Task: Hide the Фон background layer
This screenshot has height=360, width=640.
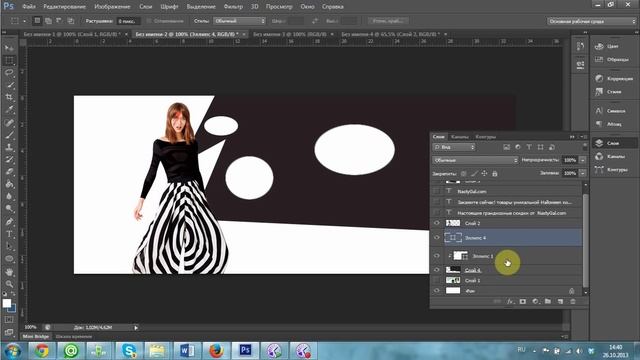Action: 437,291
